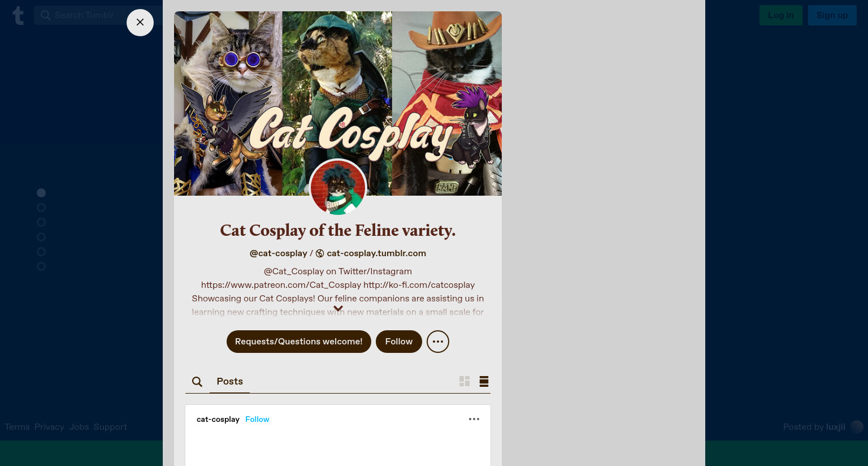Open blog search magnifier icon
868x466 pixels.
[197, 382]
